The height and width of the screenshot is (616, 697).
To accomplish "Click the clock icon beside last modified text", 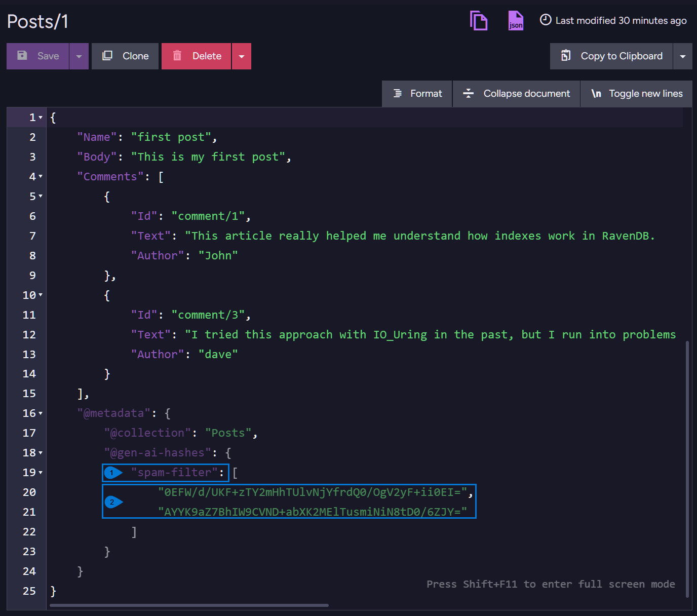I will pos(545,20).
